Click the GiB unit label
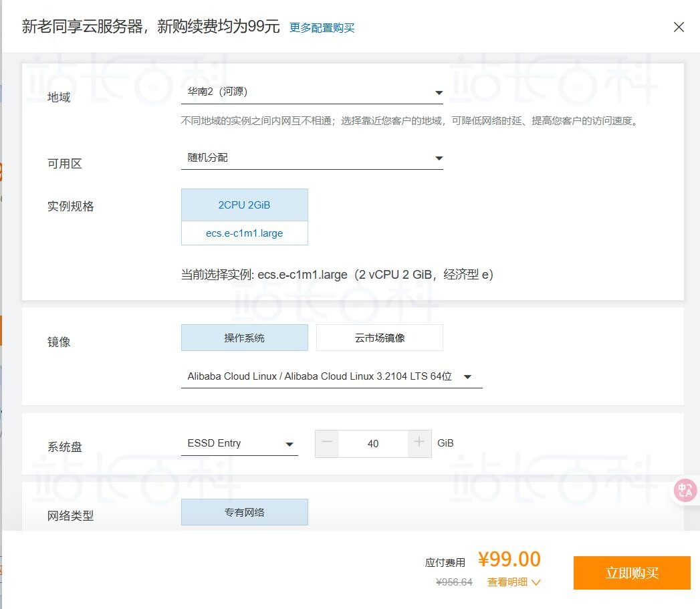Screen dimensions: 700x609 (445, 443)
